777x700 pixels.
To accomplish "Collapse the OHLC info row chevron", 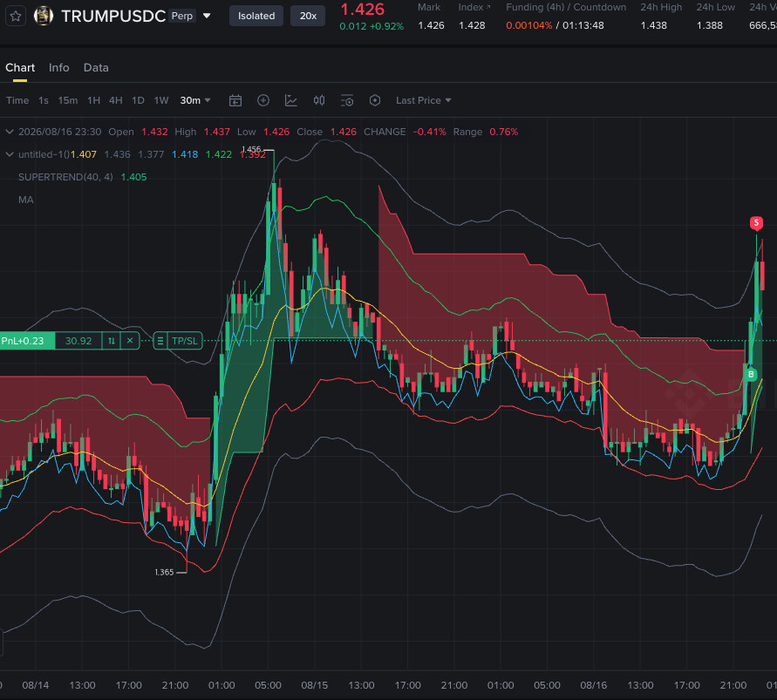I will click(x=9, y=132).
